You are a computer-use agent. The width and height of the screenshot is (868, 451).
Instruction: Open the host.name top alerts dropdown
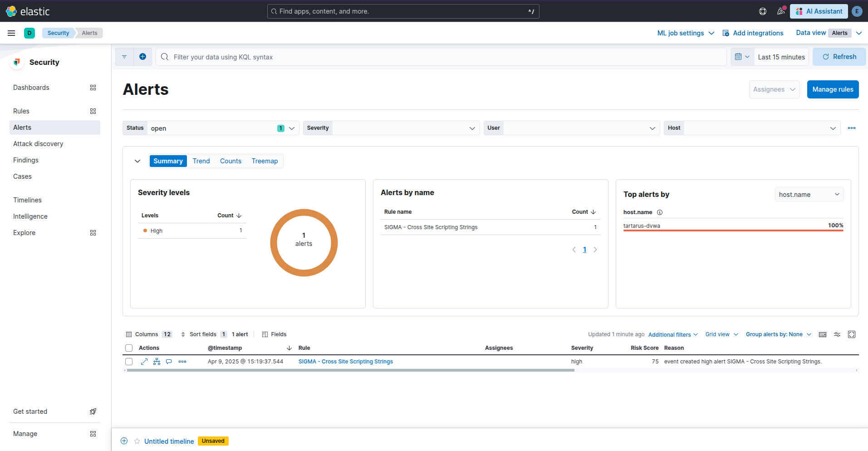[809, 194]
